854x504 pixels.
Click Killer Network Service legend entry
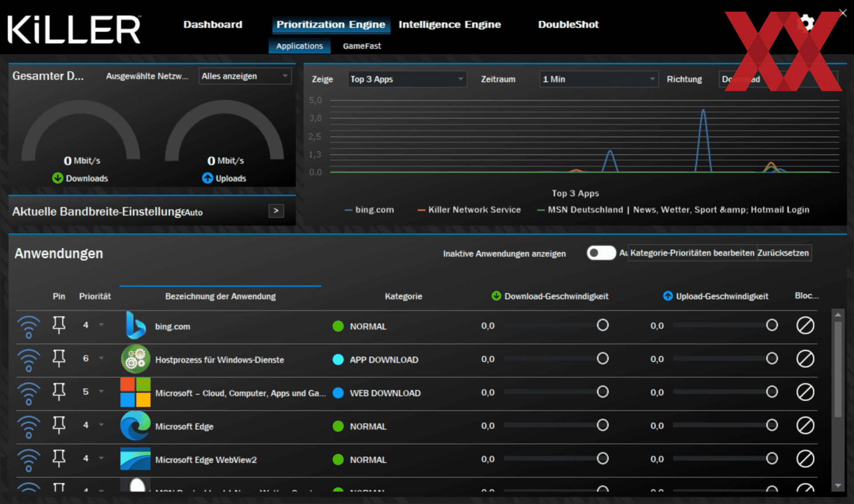(469, 210)
